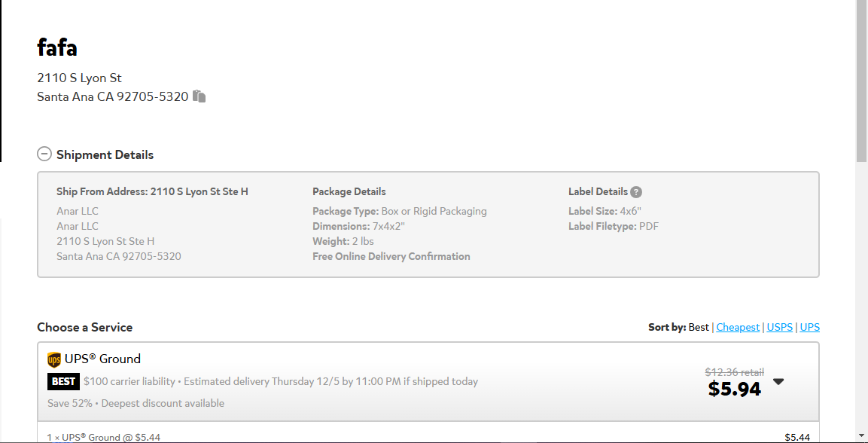Click the scrollbar down arrow
Screen dimensions: 868x443
862,435
